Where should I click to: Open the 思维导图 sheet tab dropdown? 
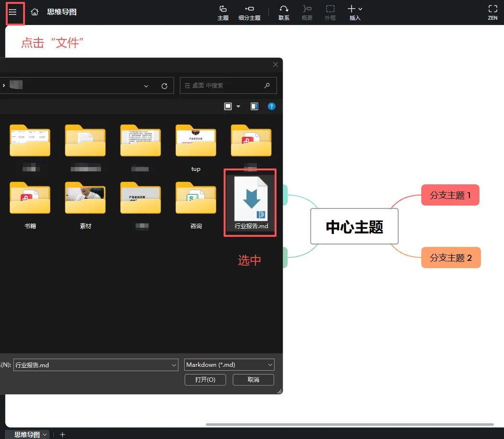coord(45,435)
